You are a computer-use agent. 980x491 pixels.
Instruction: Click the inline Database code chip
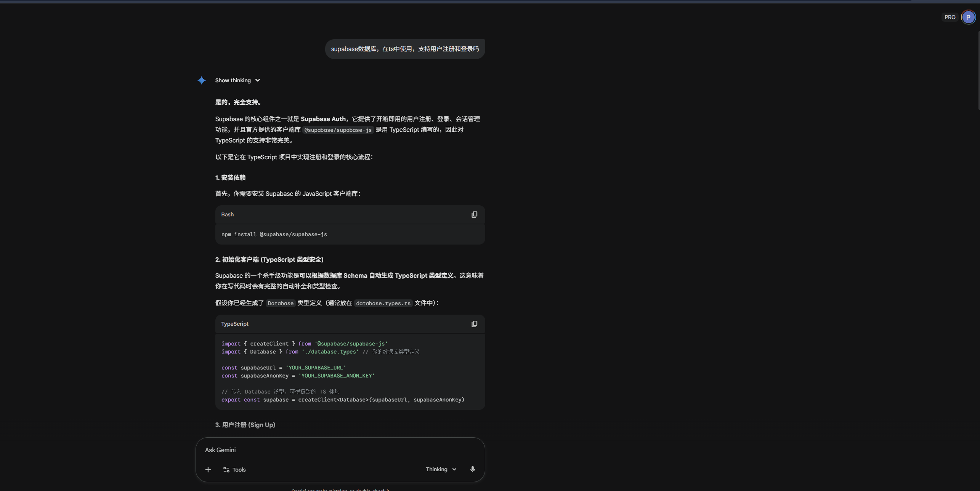click(x=281, y=304)
